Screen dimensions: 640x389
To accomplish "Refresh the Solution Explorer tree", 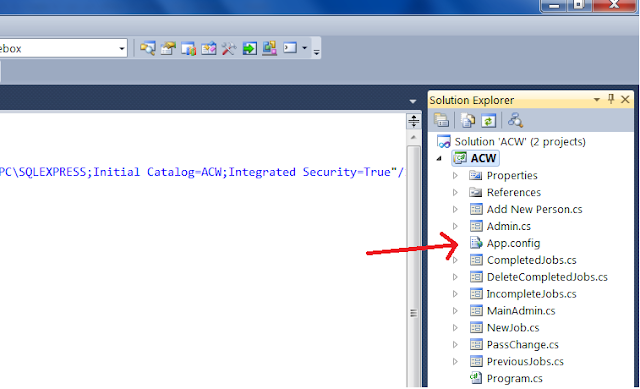I will 488,120.
